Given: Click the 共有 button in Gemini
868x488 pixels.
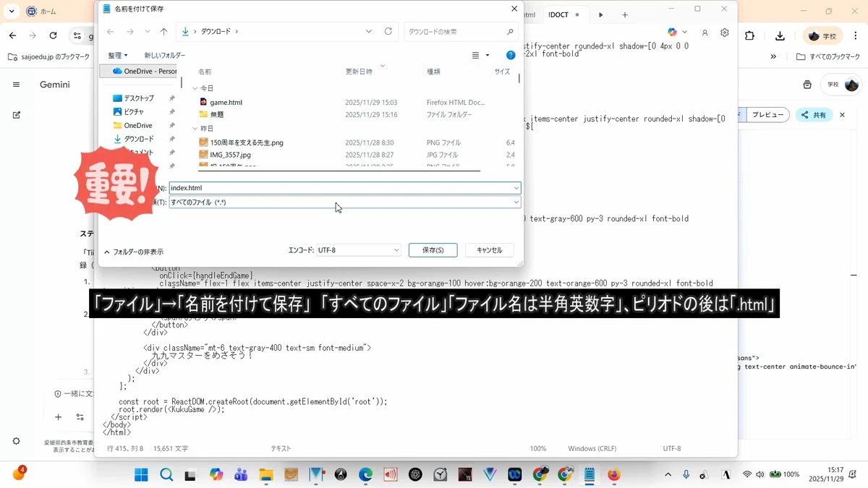Looking at the screenshot, I should 812,115.
